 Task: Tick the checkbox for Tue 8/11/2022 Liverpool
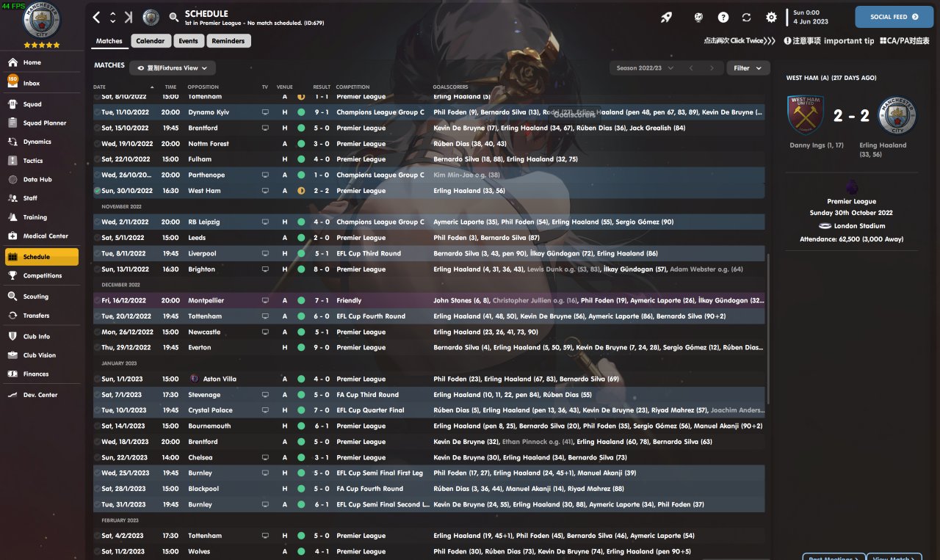pos(97,253)
